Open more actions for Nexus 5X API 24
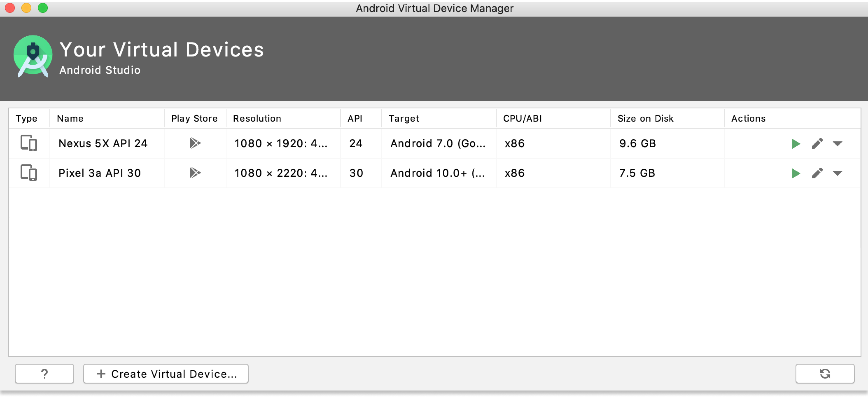The width and height of the screenshot is (868, 400). [837, 144]
